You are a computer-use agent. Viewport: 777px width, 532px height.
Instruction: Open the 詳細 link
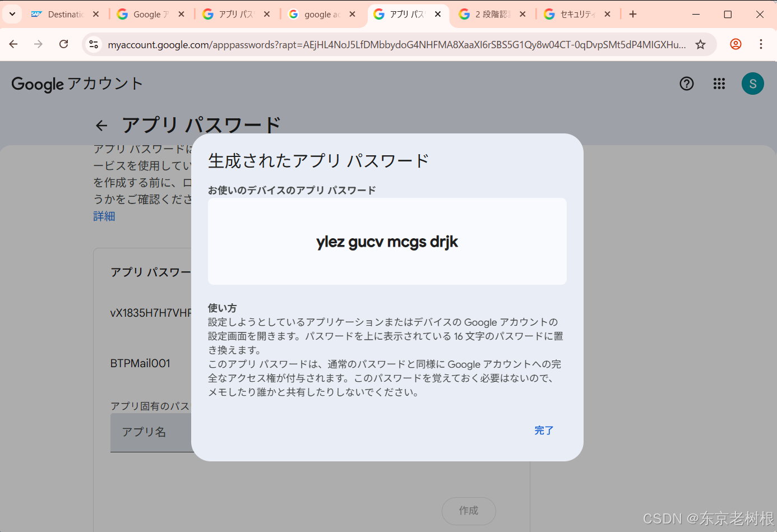pyautogui.click(x=104, y=216)
